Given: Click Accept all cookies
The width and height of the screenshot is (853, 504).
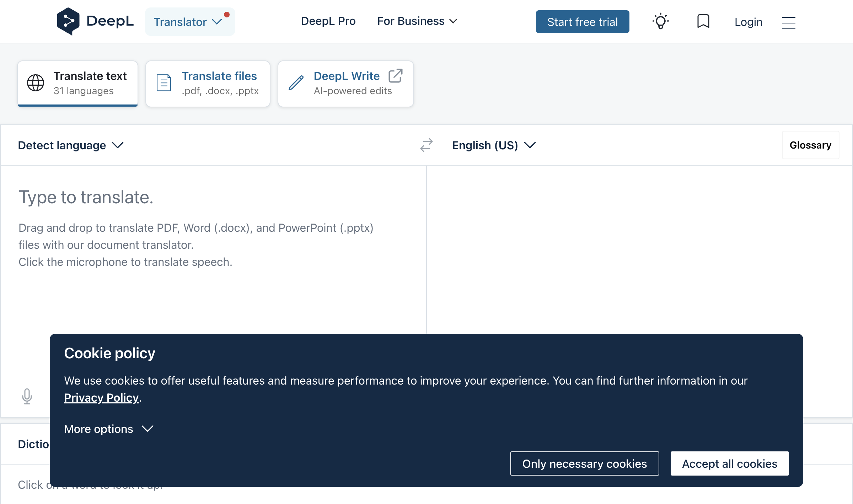Looking at the screenshot, I should coord(730,463).
